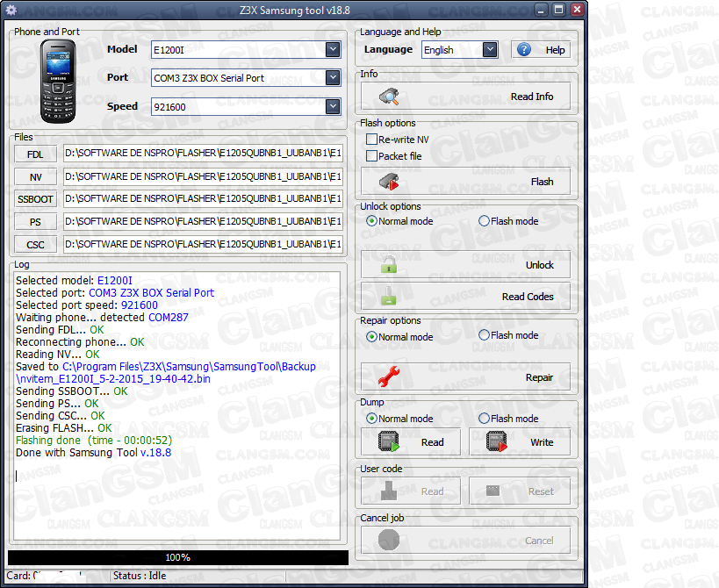The height and width of the screenshot is (588, 719).
Task: Click the Dump Read chip icon
Action: 389,441
